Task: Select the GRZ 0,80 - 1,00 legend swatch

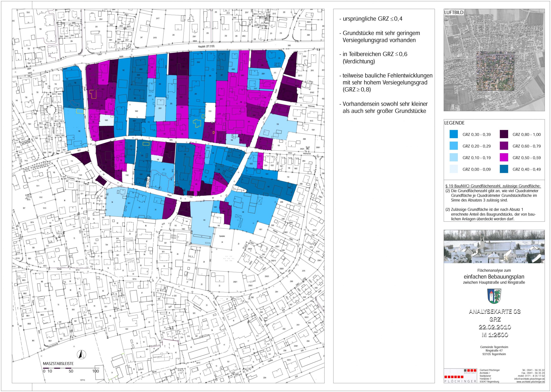Action: pyautogui.click(x=504, y=134)
